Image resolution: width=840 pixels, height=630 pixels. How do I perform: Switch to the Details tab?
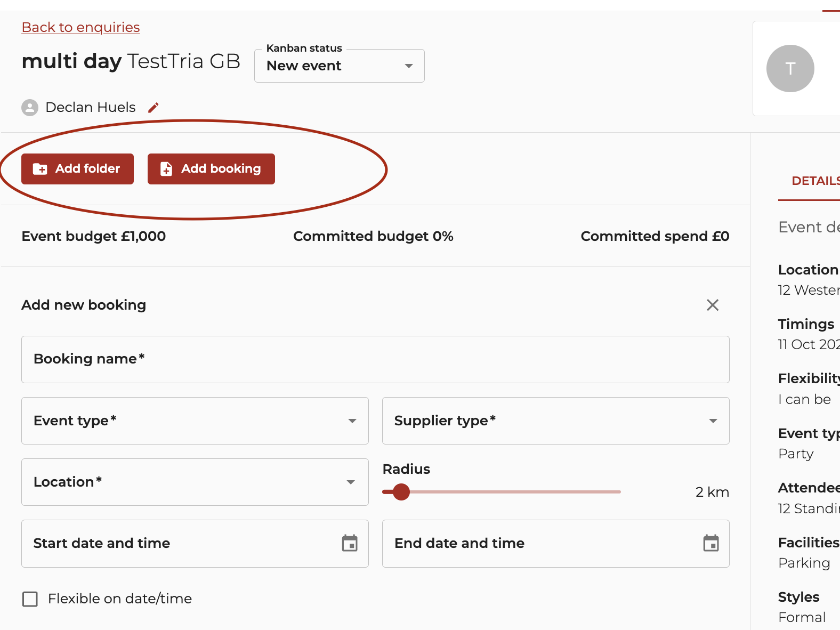[814, 181]
